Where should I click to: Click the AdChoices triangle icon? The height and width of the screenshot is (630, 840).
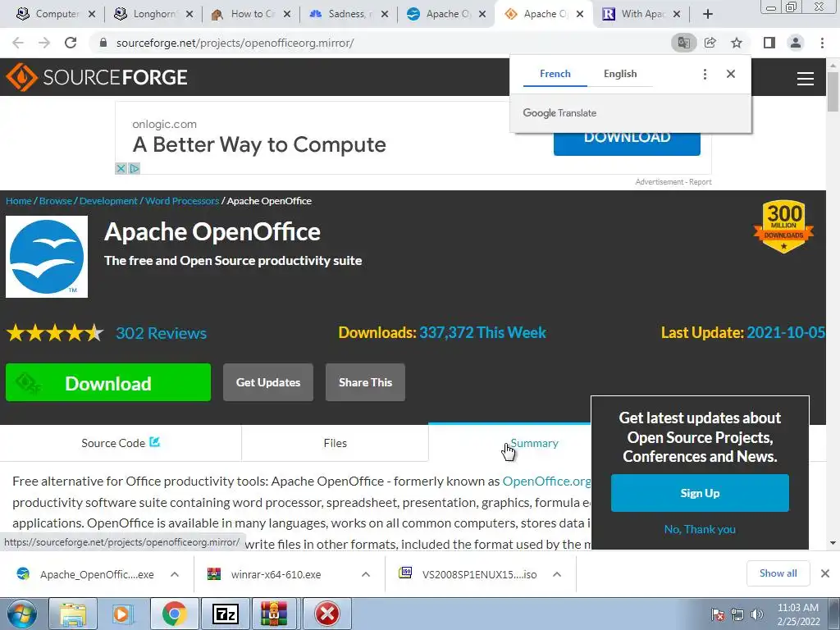(135, 169)
